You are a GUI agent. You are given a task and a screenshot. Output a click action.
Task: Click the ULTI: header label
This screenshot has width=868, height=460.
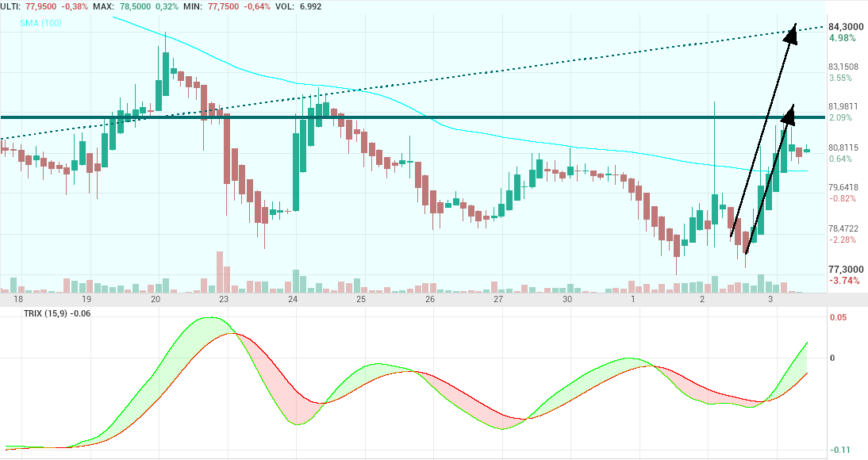click(x=12, y=6)
